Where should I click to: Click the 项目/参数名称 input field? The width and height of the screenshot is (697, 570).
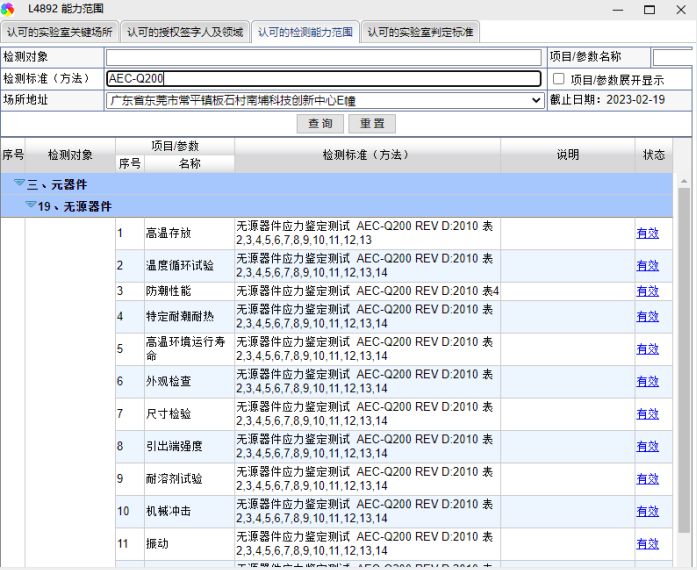pos(673,57)
